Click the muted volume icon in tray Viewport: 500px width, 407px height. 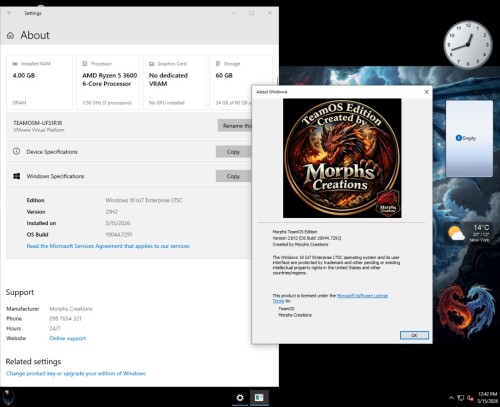tap(470, 398)
